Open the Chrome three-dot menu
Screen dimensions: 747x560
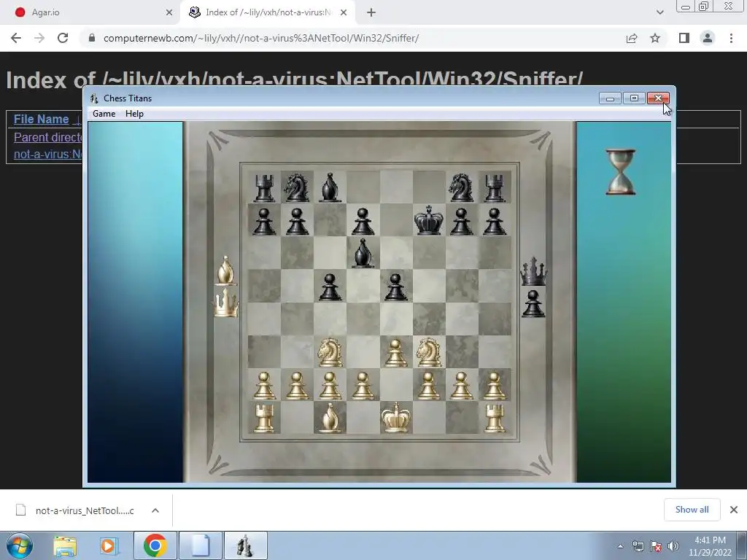pos(731,38)
